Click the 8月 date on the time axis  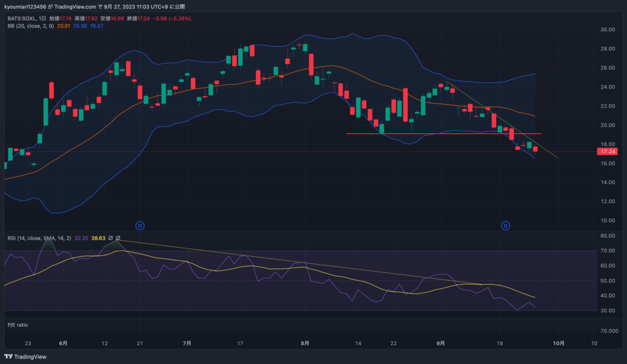pyautogui.click(x=305, y=343)
